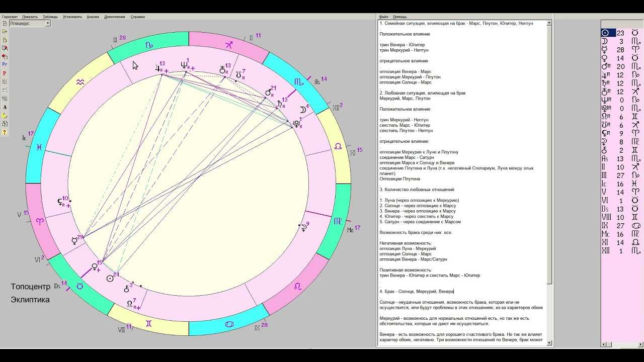Viewport: 644px width, 362px height.
Task: Open the Помощь menu in notes window
Action: [400, 17]
